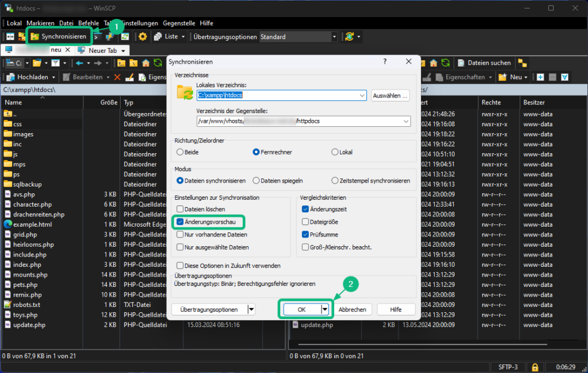Screen dimensions: 588x373
Task: Enable Groß-/Kleinschr. beacht. checkbox
Action: 305,247
